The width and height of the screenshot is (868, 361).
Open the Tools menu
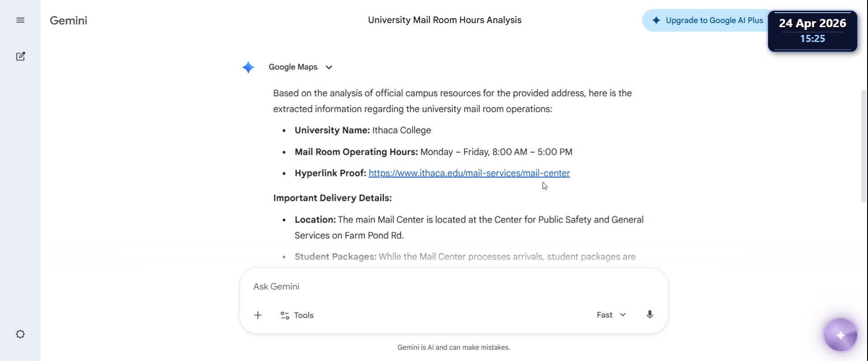tap(297, 315)
